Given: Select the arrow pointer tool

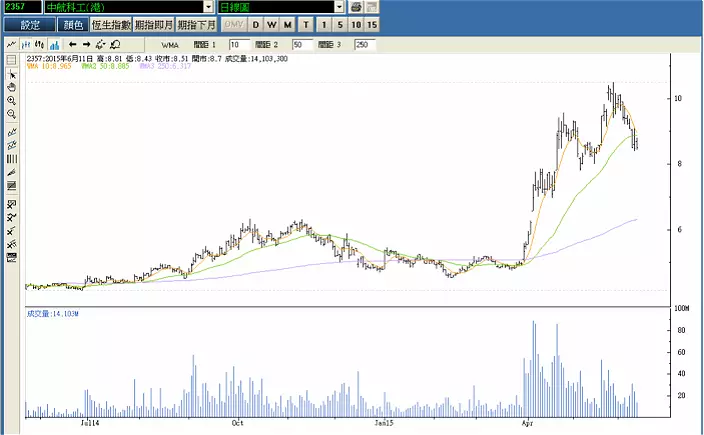Looking at the screenshot, I should [12, 75].
